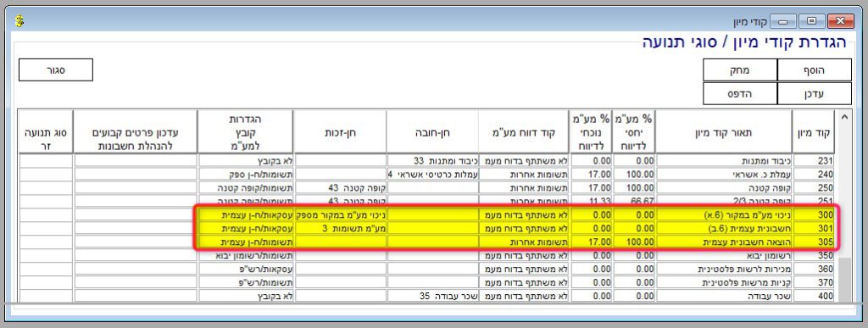The height and width of the screenshot is (328, 868).
Task: Click credit account cell קופה קטנה 43 in row 250
Action: (x=340, y=187)
